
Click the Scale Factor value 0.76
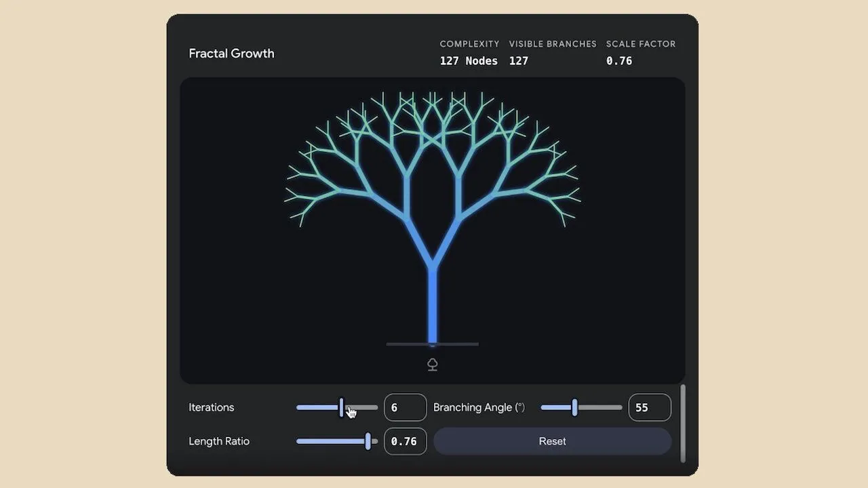tap(619, 61)
